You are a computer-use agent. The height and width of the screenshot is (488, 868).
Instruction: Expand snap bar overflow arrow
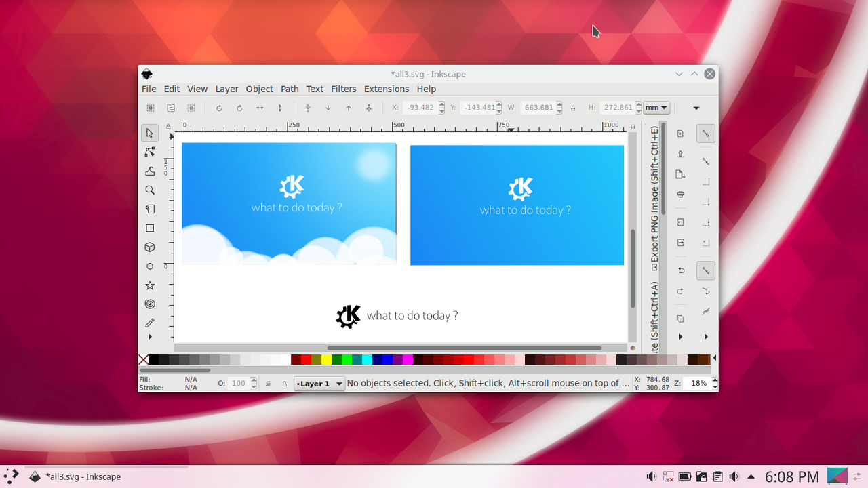[706, 337]
